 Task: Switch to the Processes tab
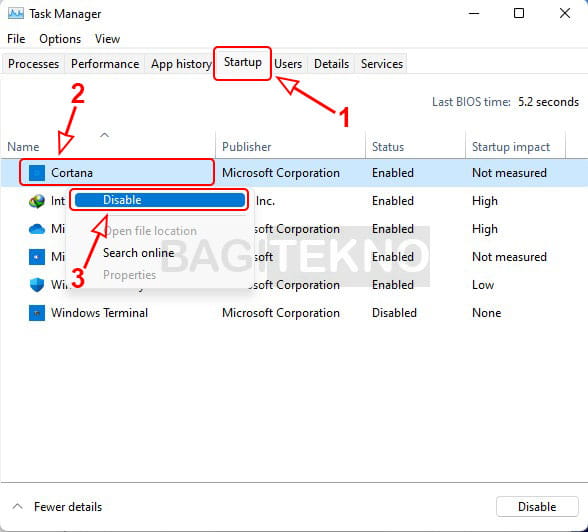[33, 64]
